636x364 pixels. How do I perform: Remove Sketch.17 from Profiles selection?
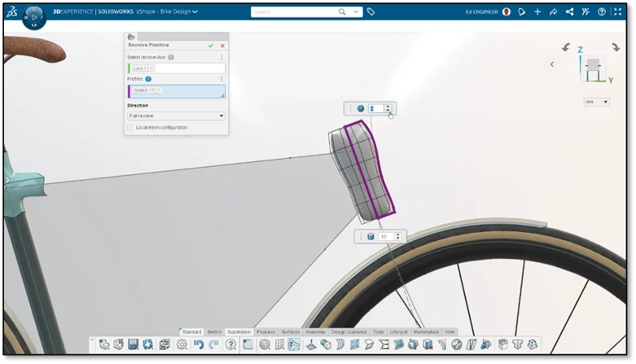click(158, 91)
